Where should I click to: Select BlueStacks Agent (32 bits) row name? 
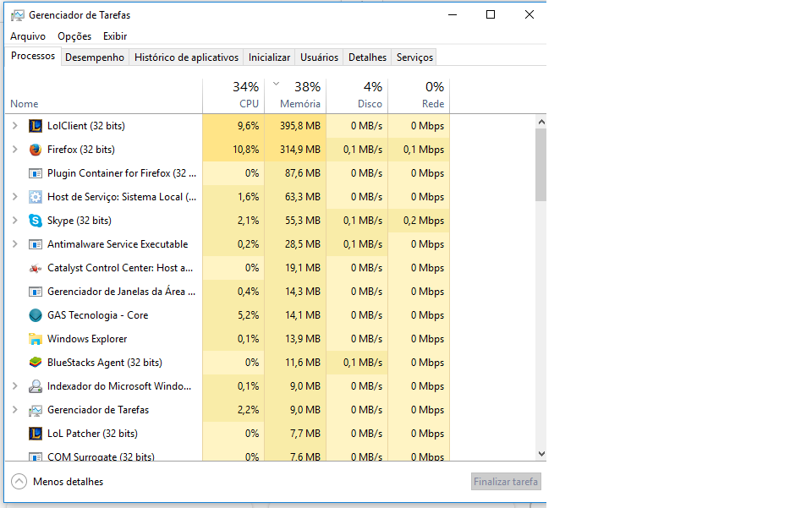[x=105, y=363]
